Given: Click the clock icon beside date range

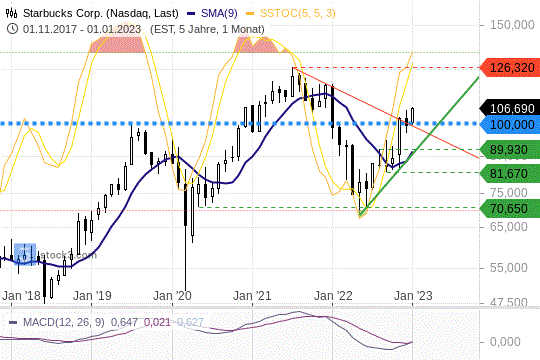Looking at the screenshot, I should pos(12,29).
